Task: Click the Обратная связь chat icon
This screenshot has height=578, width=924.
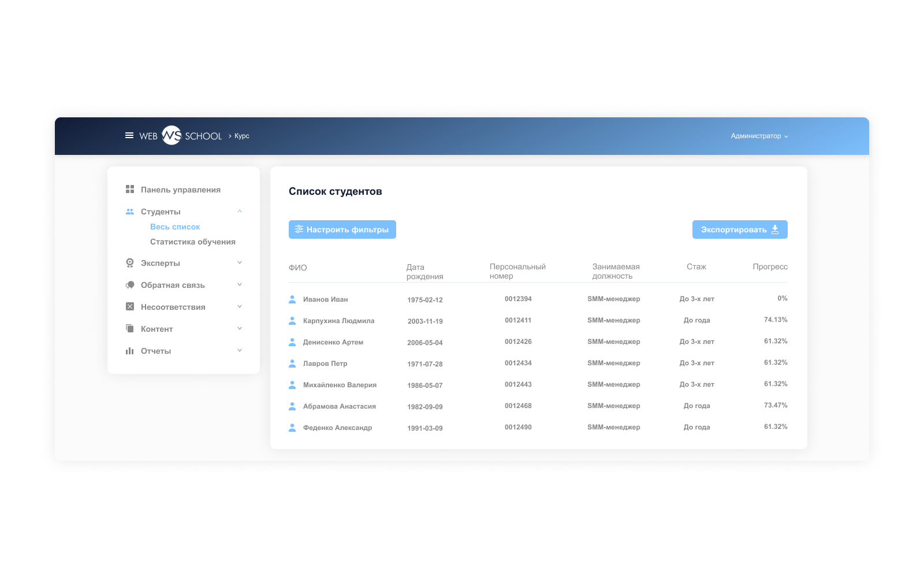Action: [x=130, y=285]
